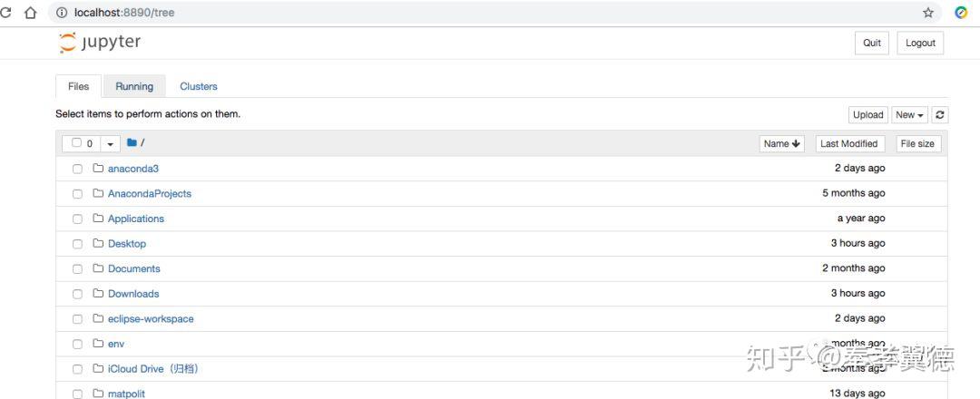The width and height of the screenshot is (980, 399).
Task: Click the root folder breadcrumb icon
Action: 132,143
